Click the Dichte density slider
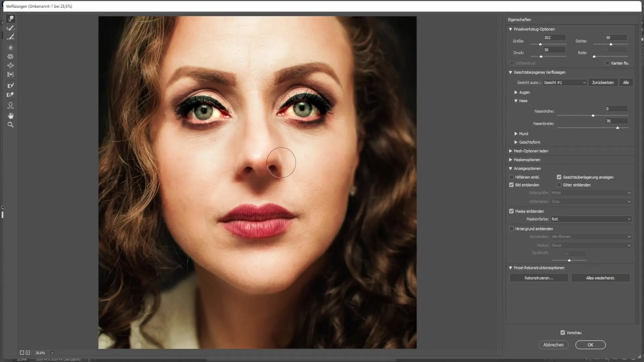Image resolution: width=644 pixels, height=362 pixels. (x=611, y=44)
